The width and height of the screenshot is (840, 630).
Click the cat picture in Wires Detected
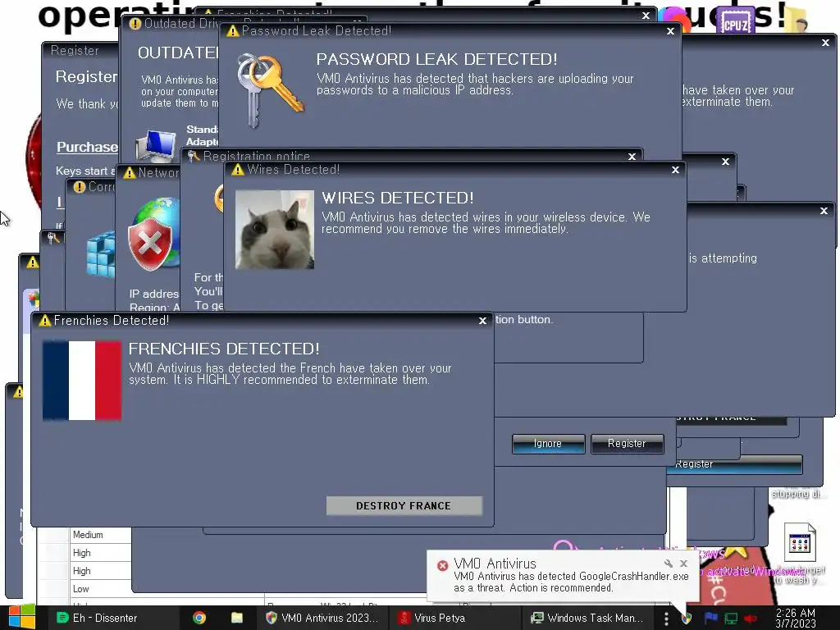coord(275,230)
